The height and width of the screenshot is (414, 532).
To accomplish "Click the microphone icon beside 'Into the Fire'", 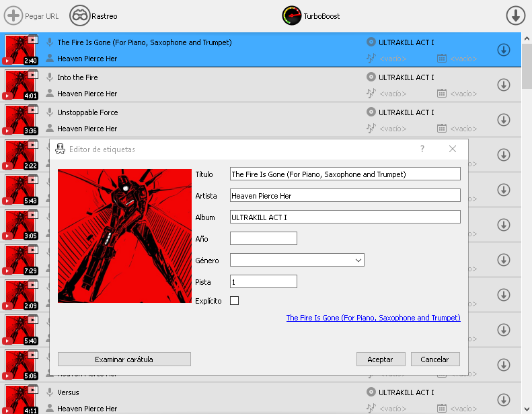I will 50,77.
